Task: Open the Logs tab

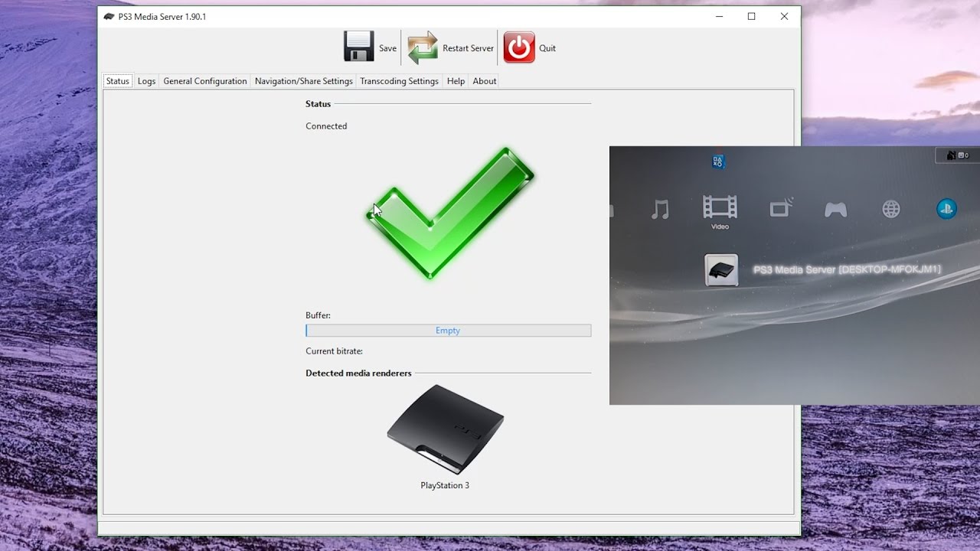Action: point(146,81)
